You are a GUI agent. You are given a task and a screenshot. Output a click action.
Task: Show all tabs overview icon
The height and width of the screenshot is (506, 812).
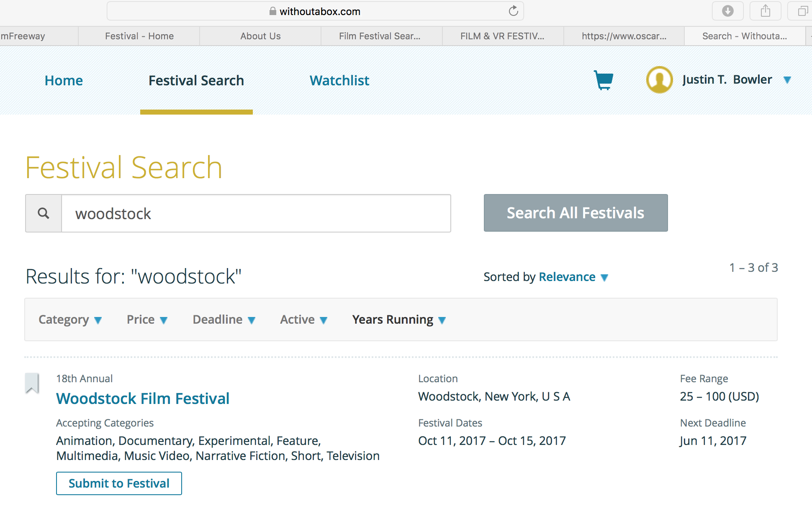802,11
